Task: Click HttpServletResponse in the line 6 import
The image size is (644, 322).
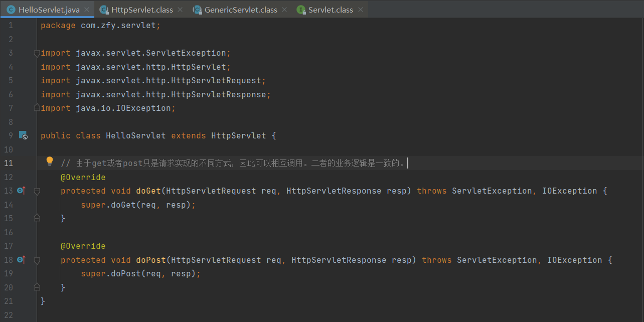Action: coord(219,94)
